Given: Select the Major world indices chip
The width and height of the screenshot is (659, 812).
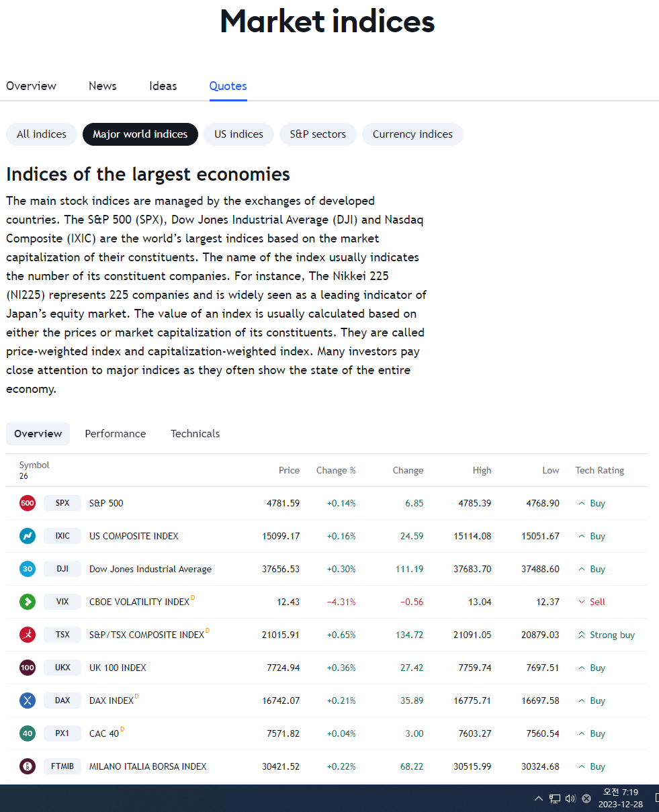Looking at the screenshot, I should [140, 134].
